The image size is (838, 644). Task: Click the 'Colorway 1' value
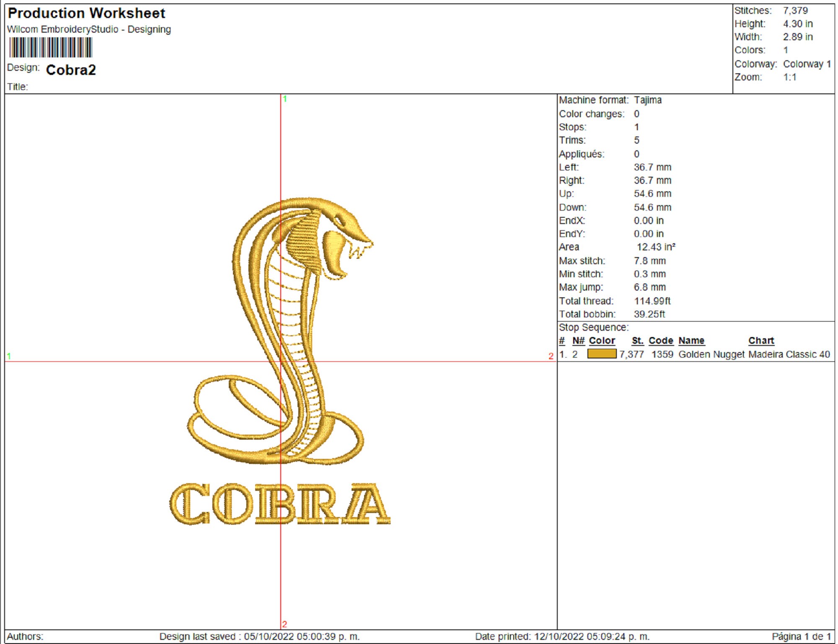point(807,64)
